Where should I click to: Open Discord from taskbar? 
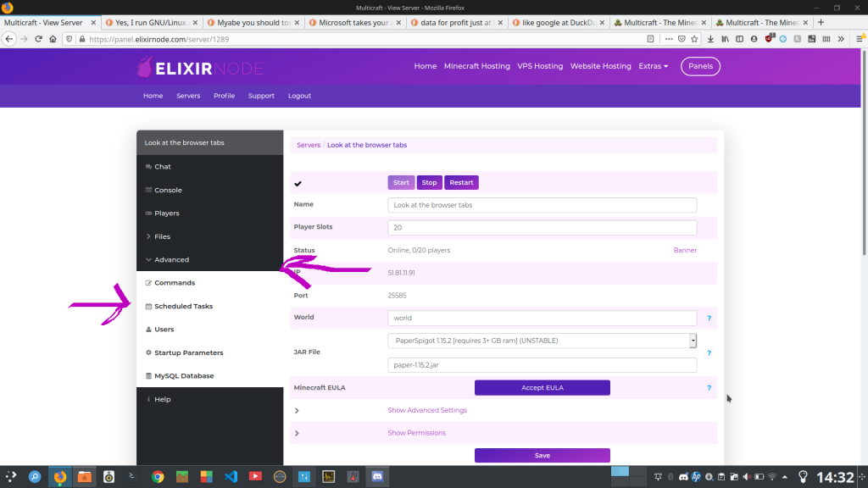377,477
